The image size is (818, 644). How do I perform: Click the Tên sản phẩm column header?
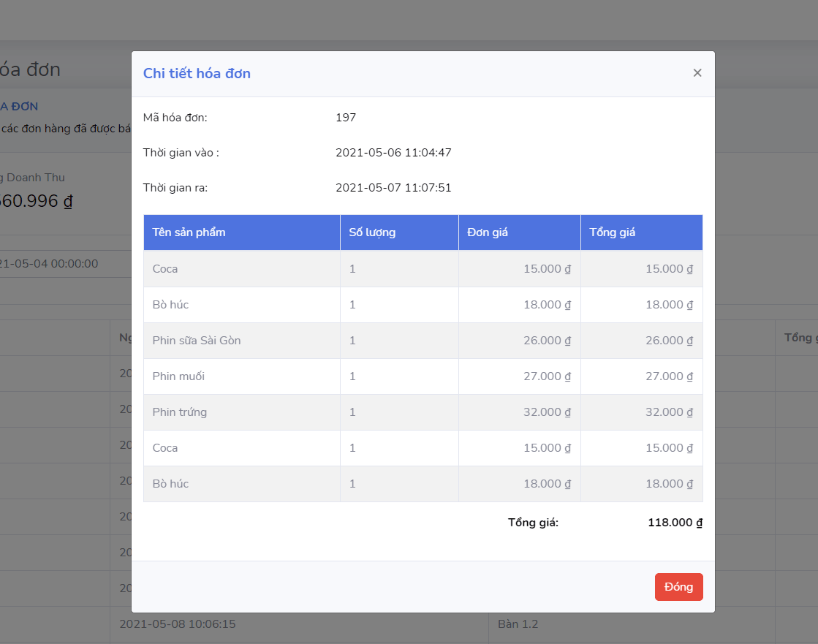[x=242, y=232]
